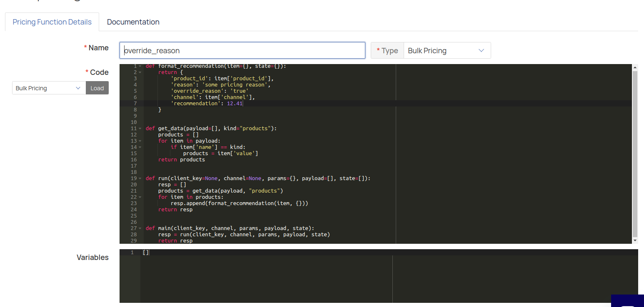Click inside the Variables editor at '[]'

pos(146,253)
